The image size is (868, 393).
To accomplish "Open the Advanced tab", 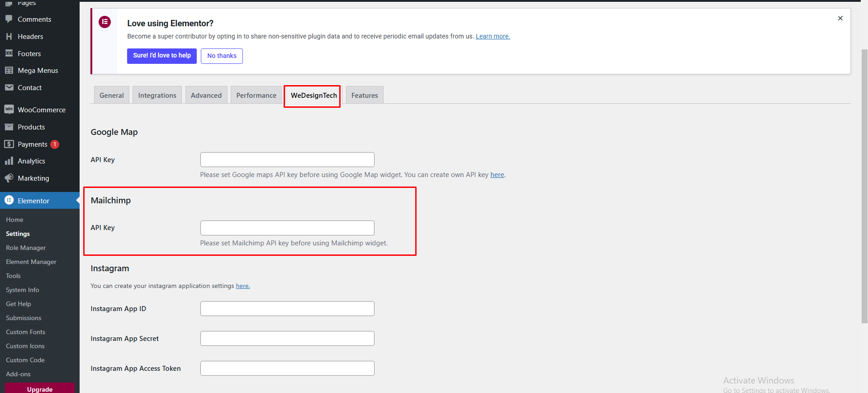I will click(x=206, y=95).
